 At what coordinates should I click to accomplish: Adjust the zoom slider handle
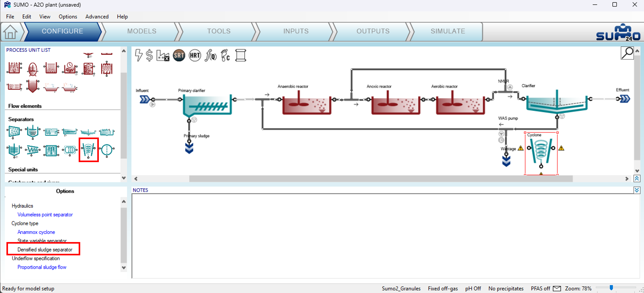click(x=611, y=288)
